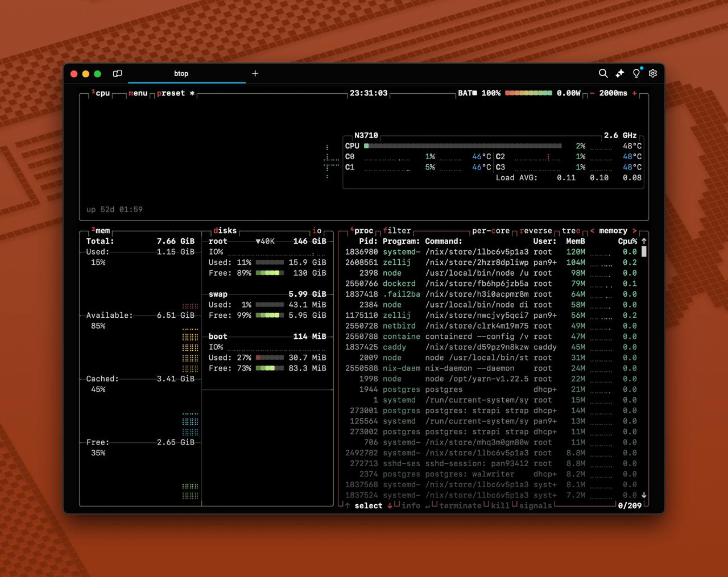The width and height of the screenshot is (728, 577).
Task: Switch to previous sort column left of memory
Action: (x=592, y=231)
